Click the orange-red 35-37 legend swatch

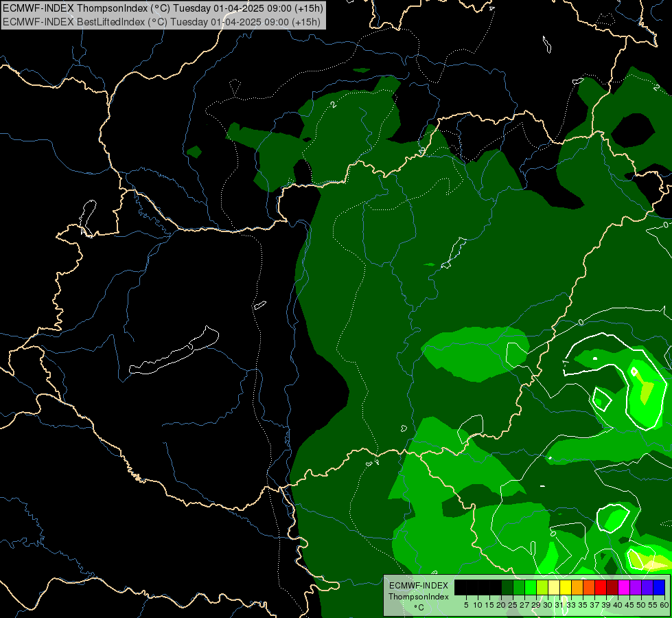(589, 588)
